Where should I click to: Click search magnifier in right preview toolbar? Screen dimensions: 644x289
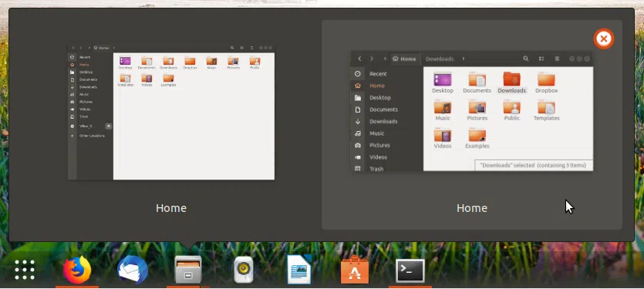pyautogui.click(x=526, y=59)
